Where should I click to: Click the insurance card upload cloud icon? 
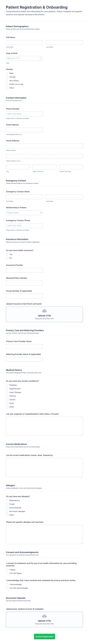44,311
